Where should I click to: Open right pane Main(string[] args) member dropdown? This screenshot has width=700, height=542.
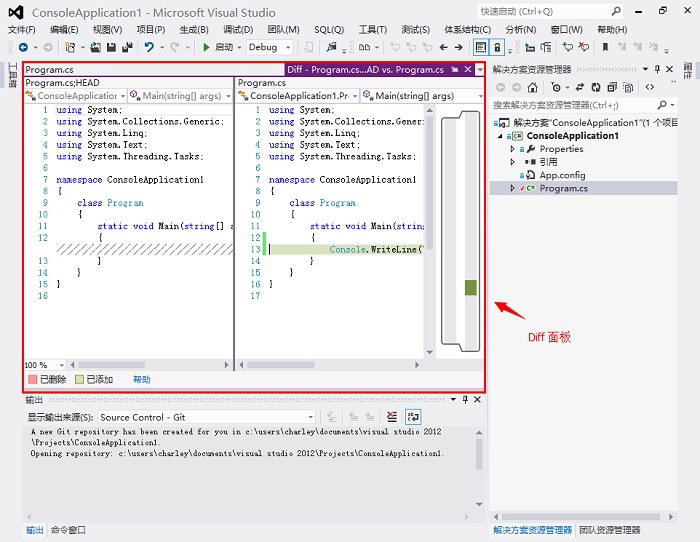point(422,96)
